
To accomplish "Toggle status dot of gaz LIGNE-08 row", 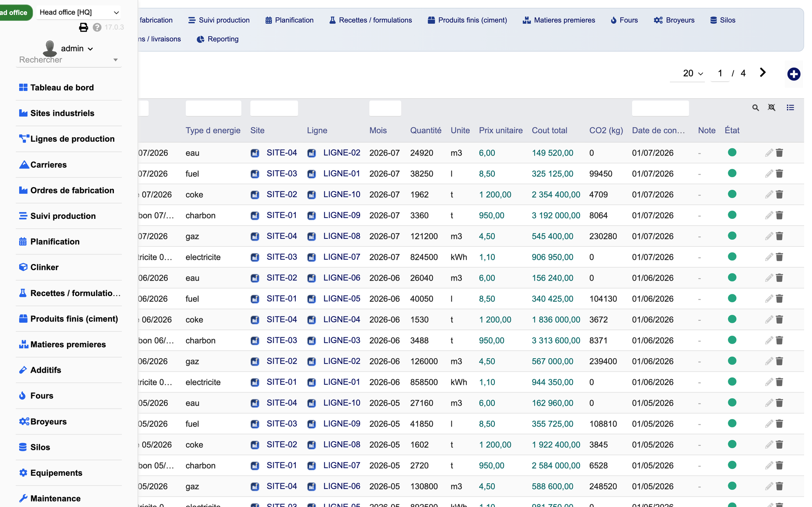I will point(732,236).
